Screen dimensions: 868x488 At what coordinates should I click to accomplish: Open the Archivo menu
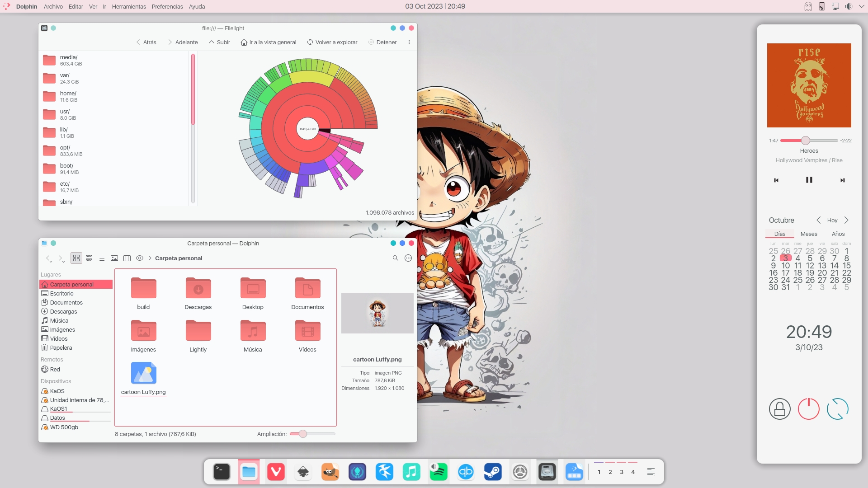click(53, 6)
